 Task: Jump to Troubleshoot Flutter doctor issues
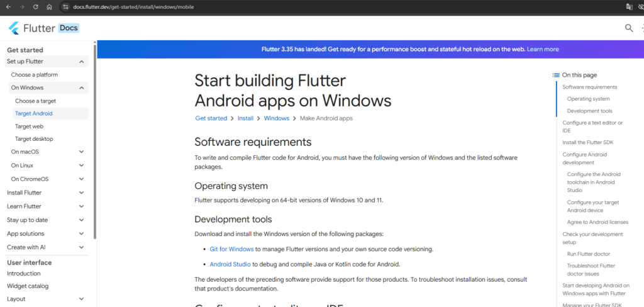tap(591, 270)
